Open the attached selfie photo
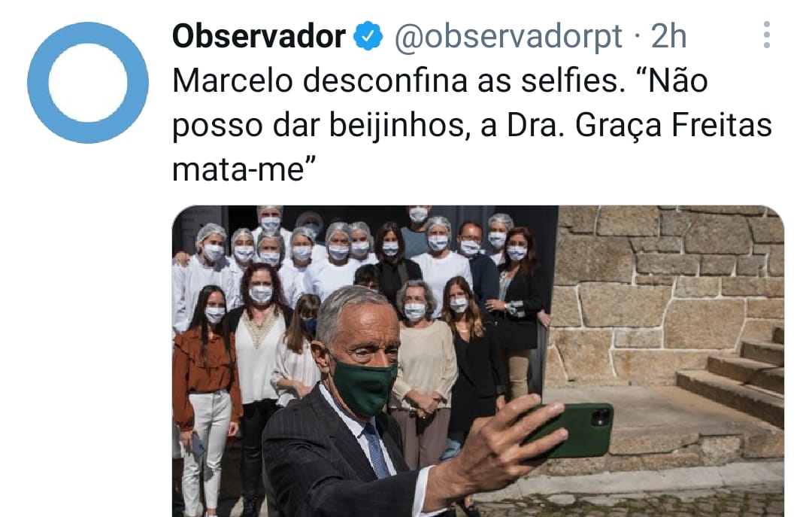Image resolution: width=812 pixels, height=517 pixels. pyautogui.click(x=478, y=361)
